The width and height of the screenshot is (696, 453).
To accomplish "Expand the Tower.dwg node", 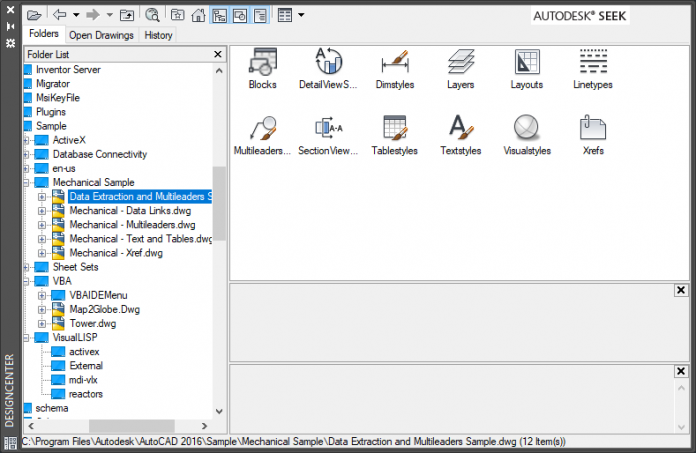I will point(42,323).
